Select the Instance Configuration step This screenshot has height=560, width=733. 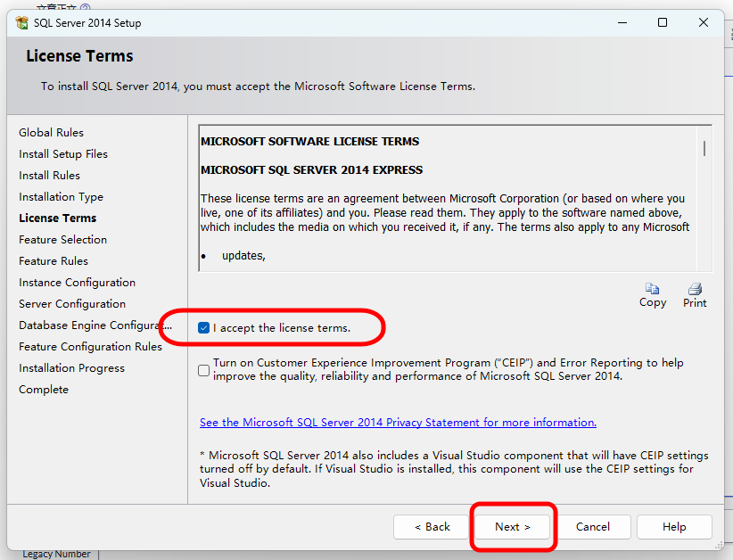[x=77, y=283]
